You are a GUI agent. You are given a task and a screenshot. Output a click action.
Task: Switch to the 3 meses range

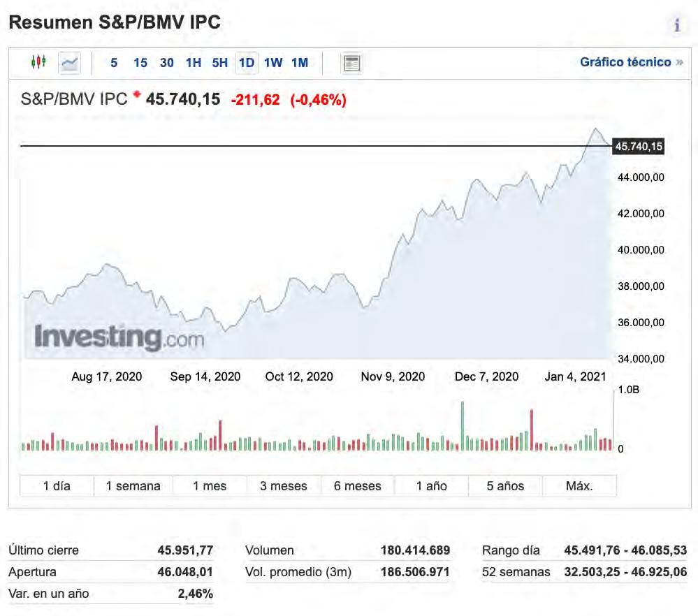coord(284,486)
